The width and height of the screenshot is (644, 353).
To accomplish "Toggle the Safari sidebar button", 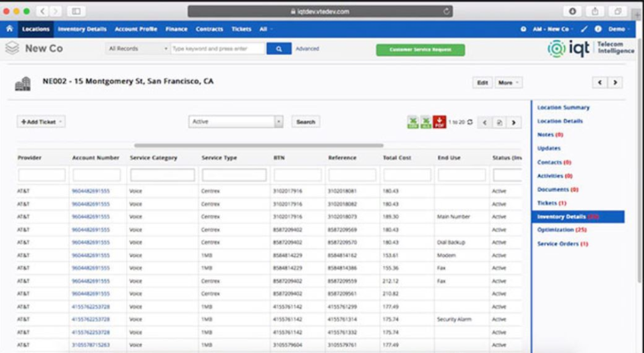I will pos(76,11).
